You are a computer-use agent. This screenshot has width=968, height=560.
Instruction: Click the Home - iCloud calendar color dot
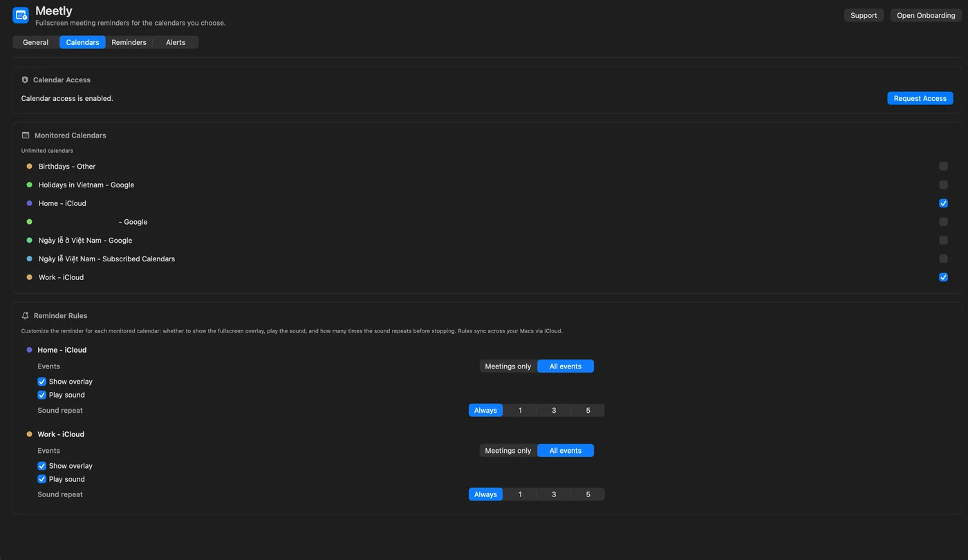coord(29,203)
